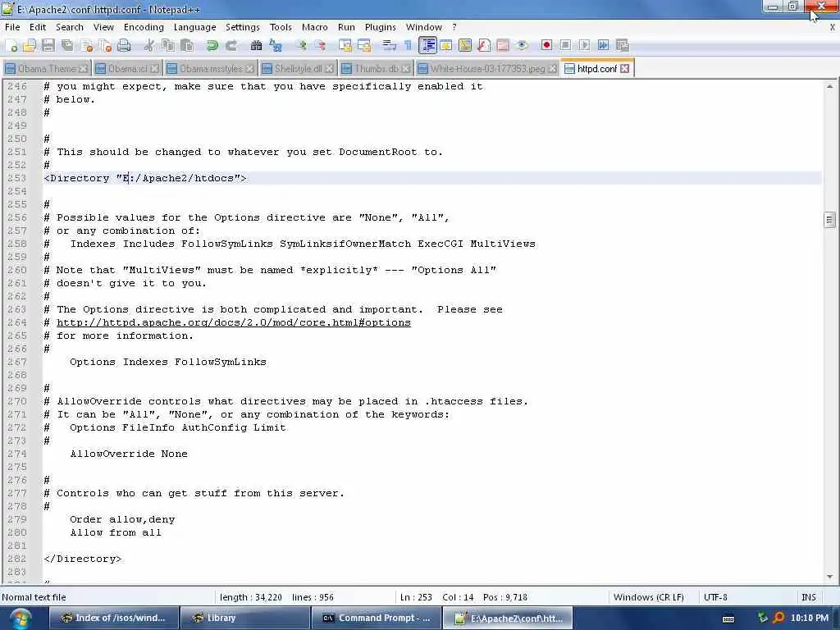Click the scrollbar up arrow
This screenshot has width=840, height=630.
pyautogui.click(x=829, y=86)
